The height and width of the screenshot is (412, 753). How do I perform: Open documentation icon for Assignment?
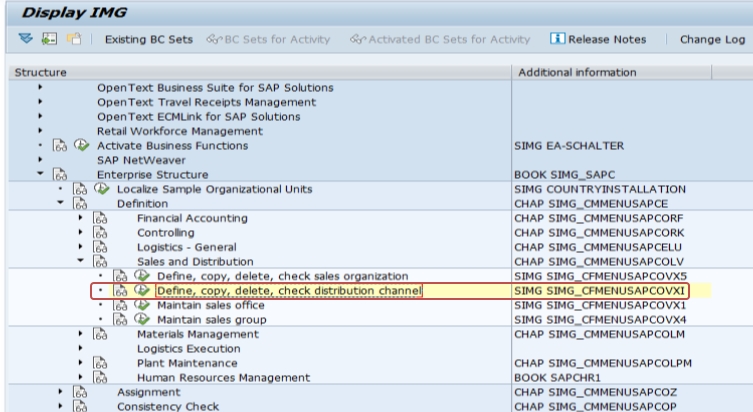[80, 392]
